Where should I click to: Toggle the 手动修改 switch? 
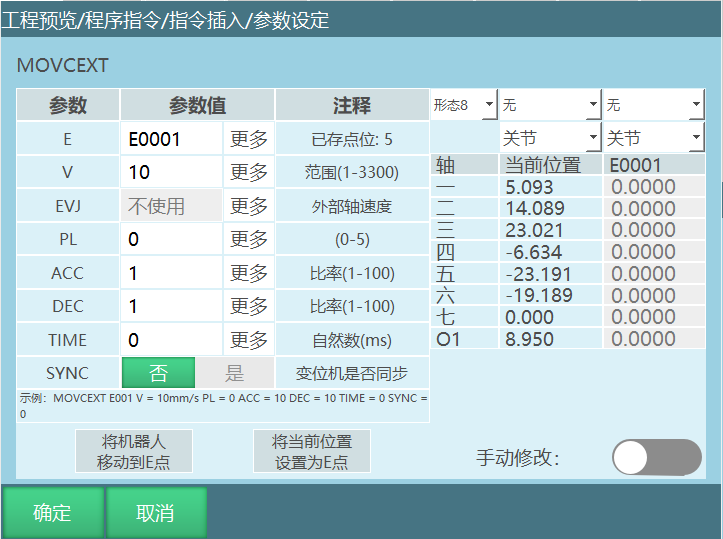pyautogui.click(x=656, y=457)
